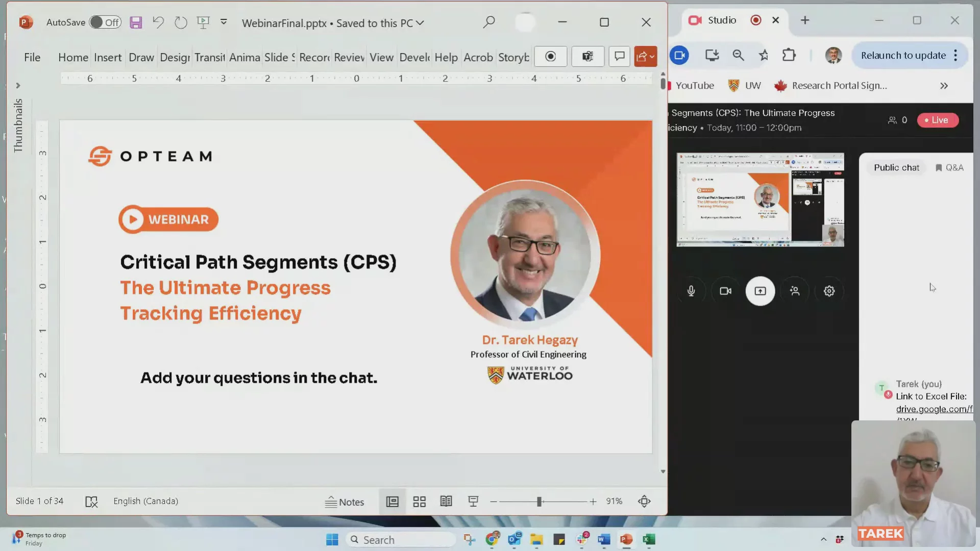Open the Comments pane icon
980x551 pixels.
[x=619, y=57]
